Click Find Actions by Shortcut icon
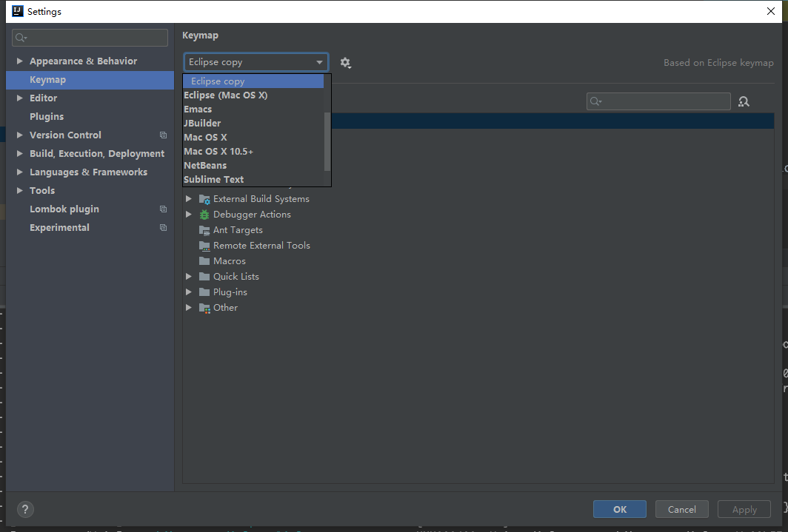 [744, 101]
